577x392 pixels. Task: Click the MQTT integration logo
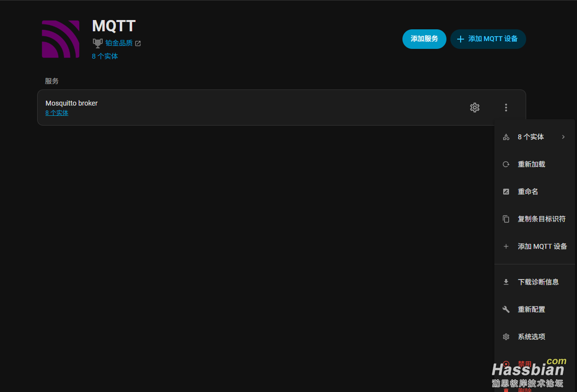61,39
